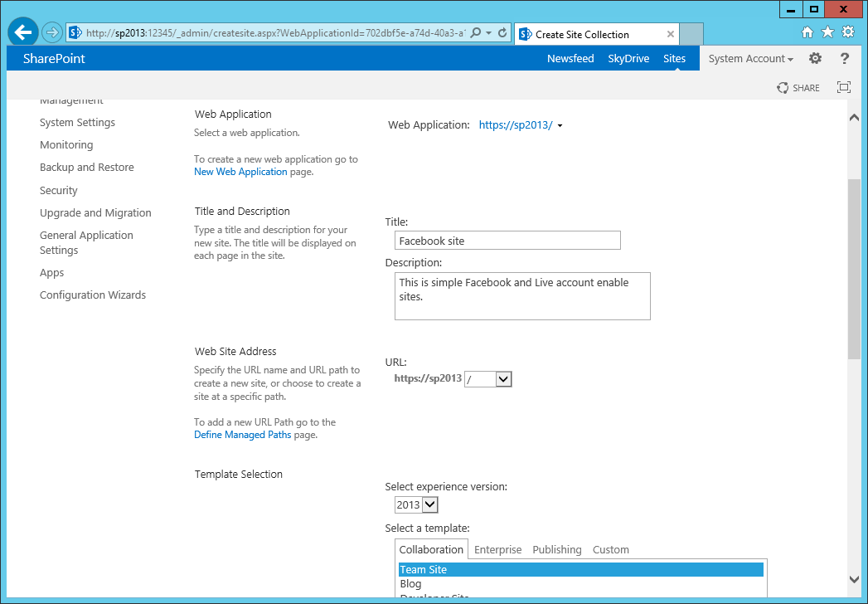This screenshot has width=868, height=604.
Task: Open SharePoint settings gear menu
Action: click(x=815, y=58)
